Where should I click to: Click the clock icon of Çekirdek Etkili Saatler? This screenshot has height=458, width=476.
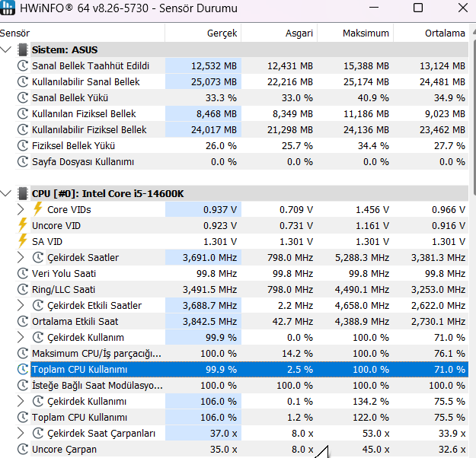click(38, 305)
